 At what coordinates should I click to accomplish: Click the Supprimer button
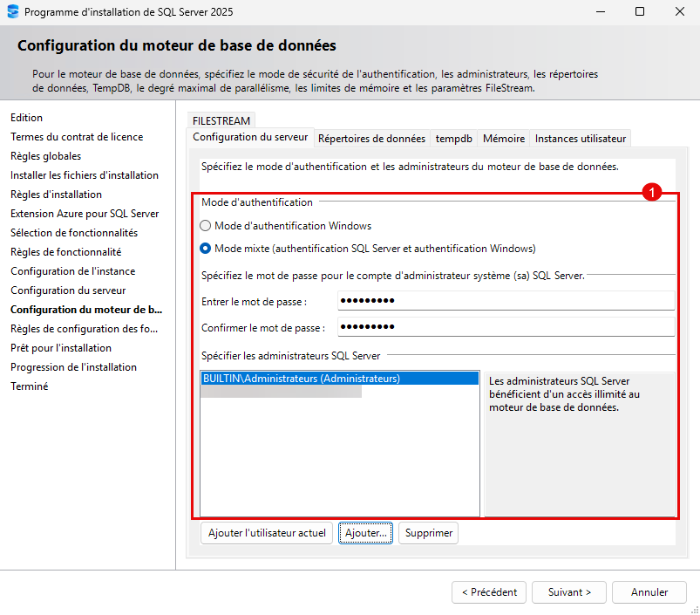[x=429, y=533]
